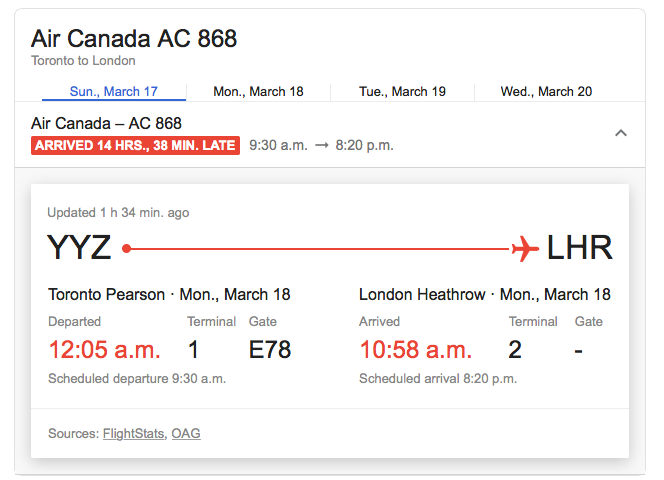Click the Toronto to London subtitle

point(83,61)
